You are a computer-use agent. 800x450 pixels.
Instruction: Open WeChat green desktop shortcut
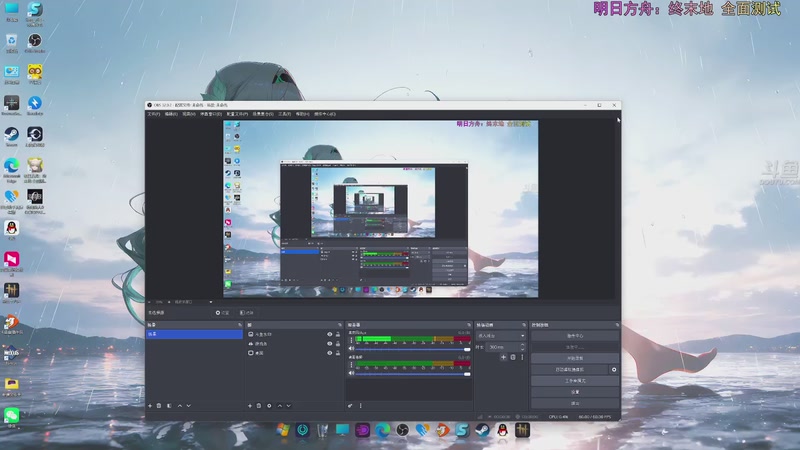(x=11, y=417)
